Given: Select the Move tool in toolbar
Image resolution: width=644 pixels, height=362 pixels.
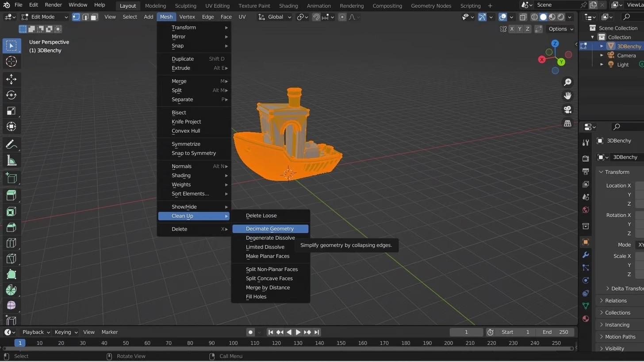Looking at the screenshot, I should click(11, 79).
